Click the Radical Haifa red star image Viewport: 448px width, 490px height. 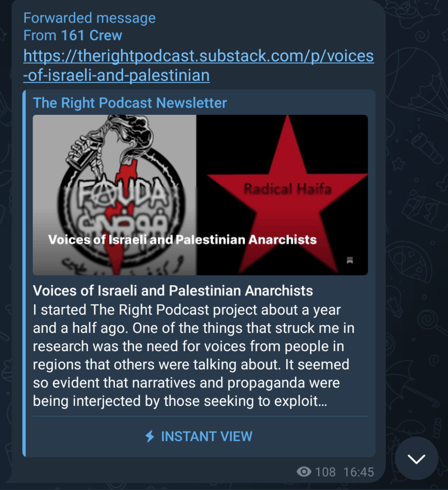(282, 195)
